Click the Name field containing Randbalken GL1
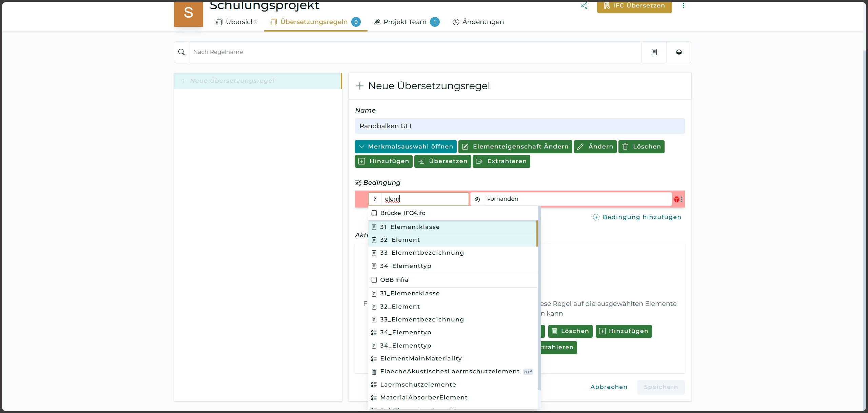 point(519,126)
